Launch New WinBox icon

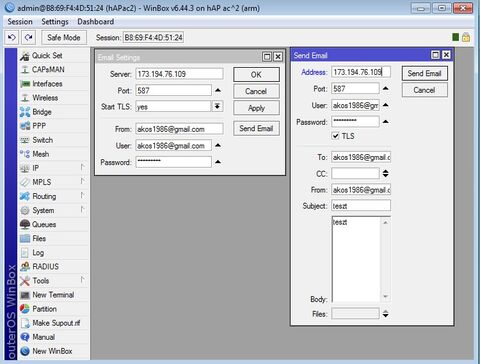(25, 351)
